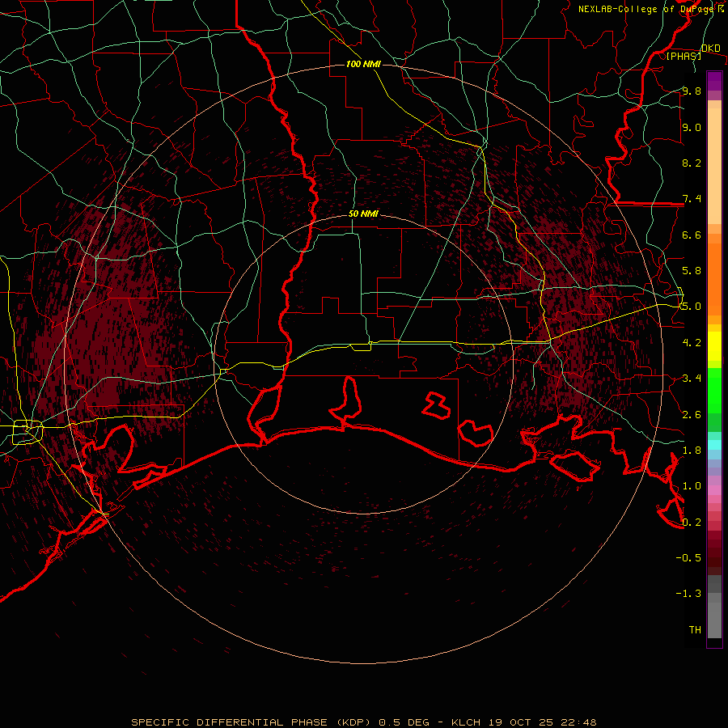Click the 1.8 value on the color scale
The image size is (728, 728).
click(692, 451)
